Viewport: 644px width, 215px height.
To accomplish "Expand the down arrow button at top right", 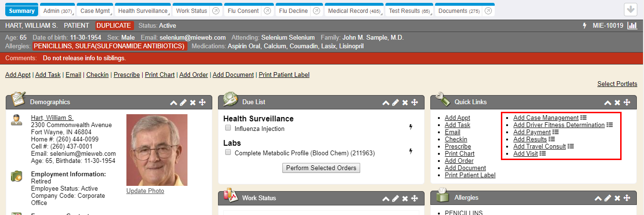I will point(631,10).
